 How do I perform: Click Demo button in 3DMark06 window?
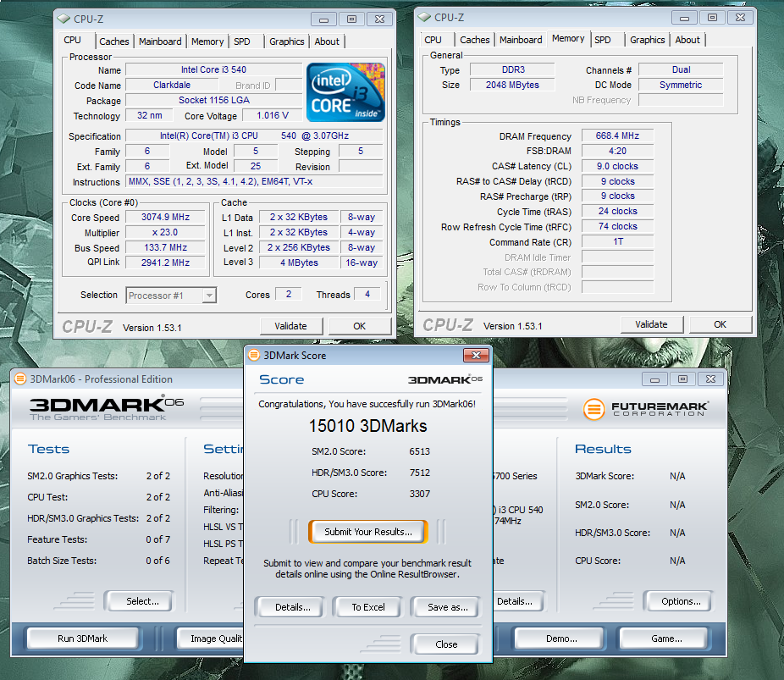[x=561, y=639]
